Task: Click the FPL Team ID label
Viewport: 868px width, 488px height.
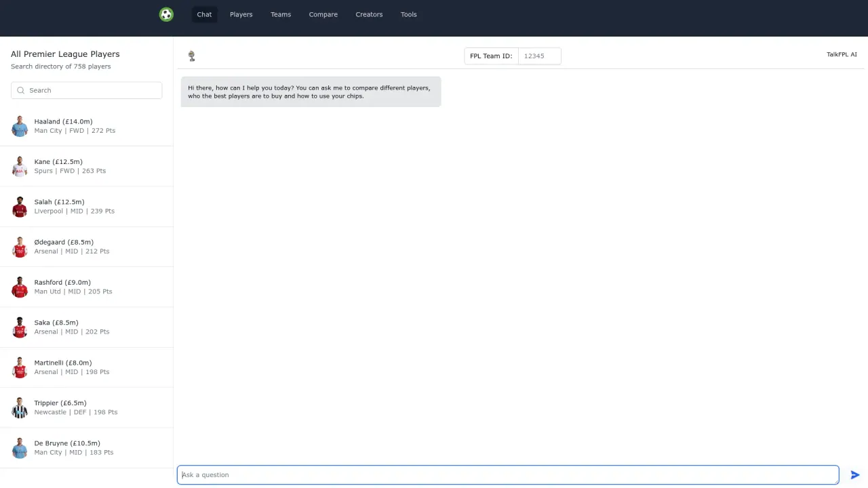Action: pos(491,56)
